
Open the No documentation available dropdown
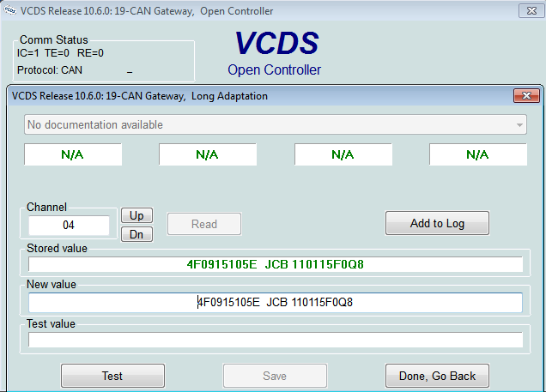tap(275, 124)
